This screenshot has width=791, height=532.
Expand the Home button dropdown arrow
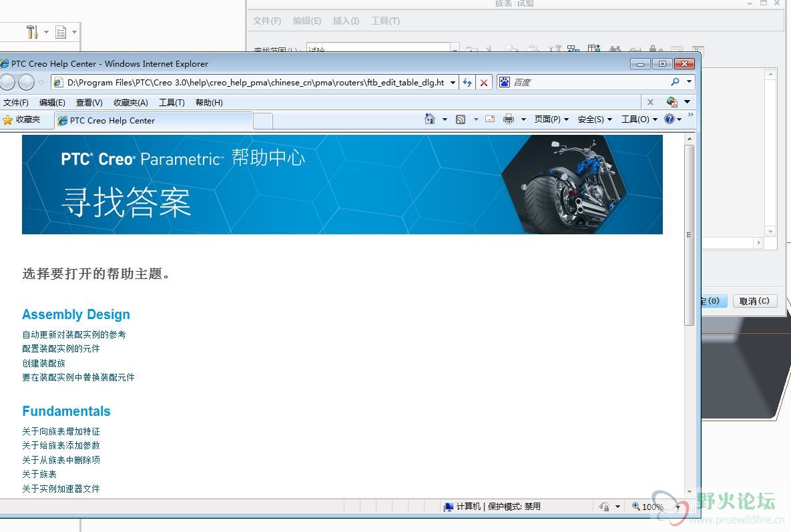point(445,119)
